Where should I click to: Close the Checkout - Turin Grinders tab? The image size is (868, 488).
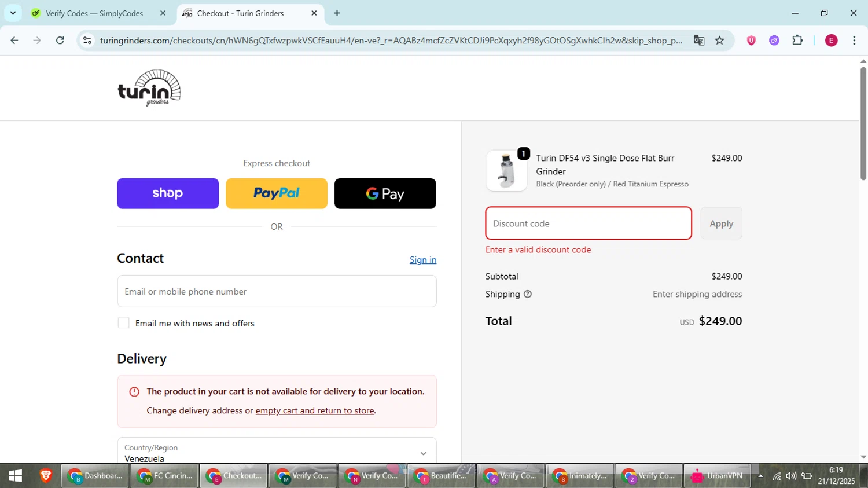pyautogui.click(x=314, y=13)
